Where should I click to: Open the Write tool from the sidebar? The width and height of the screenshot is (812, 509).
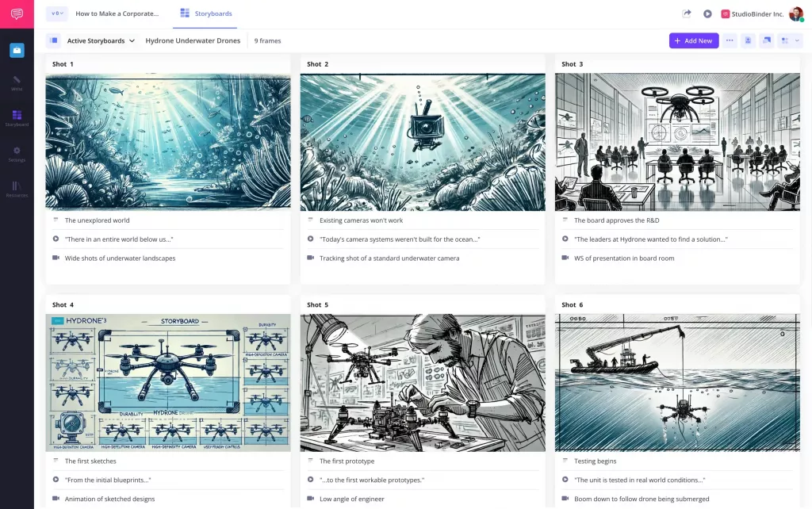17,82
